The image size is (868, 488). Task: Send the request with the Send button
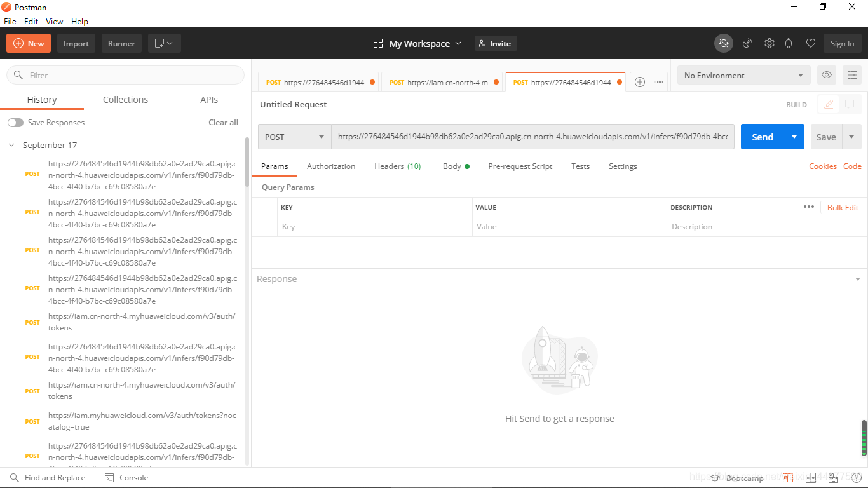click(x=763, y=137)
